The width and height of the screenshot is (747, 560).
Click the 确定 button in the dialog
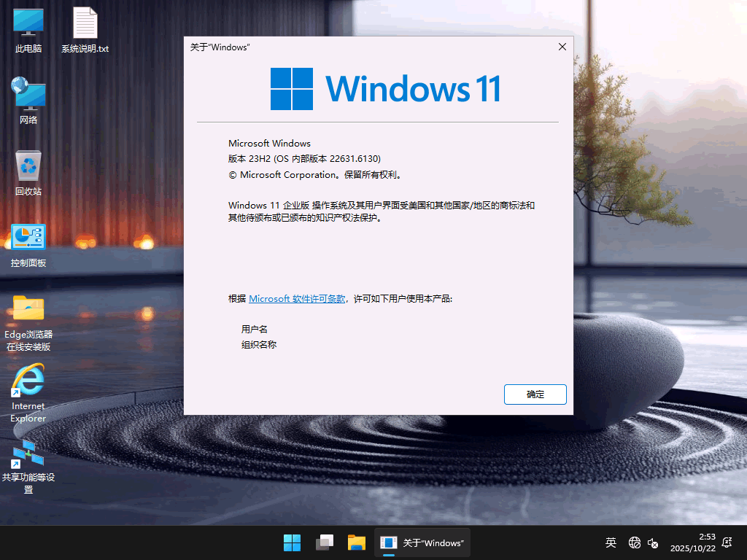[535, 394]
